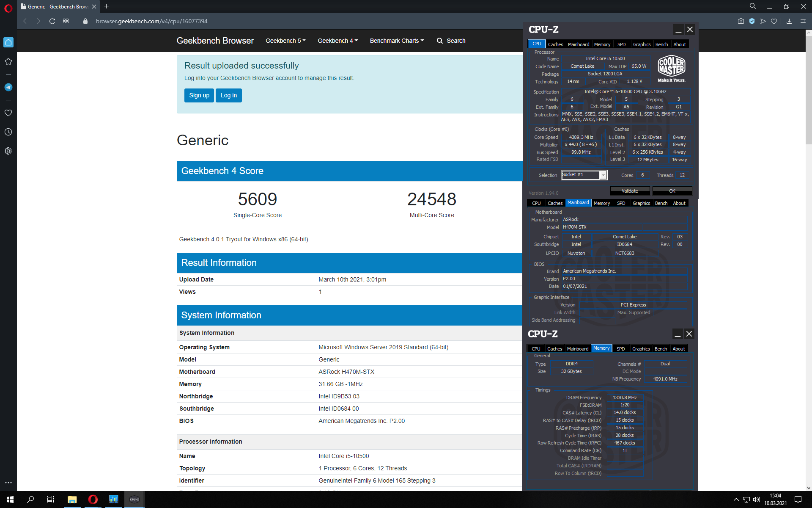Select CPU tab in Memory CPU-Z window
812x508 pixels.
[536, 349]
